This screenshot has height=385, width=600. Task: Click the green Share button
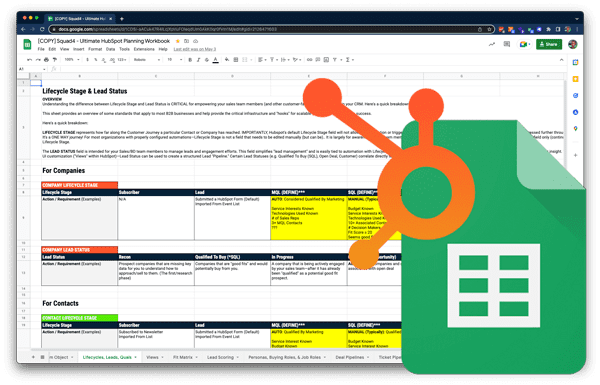549,44
